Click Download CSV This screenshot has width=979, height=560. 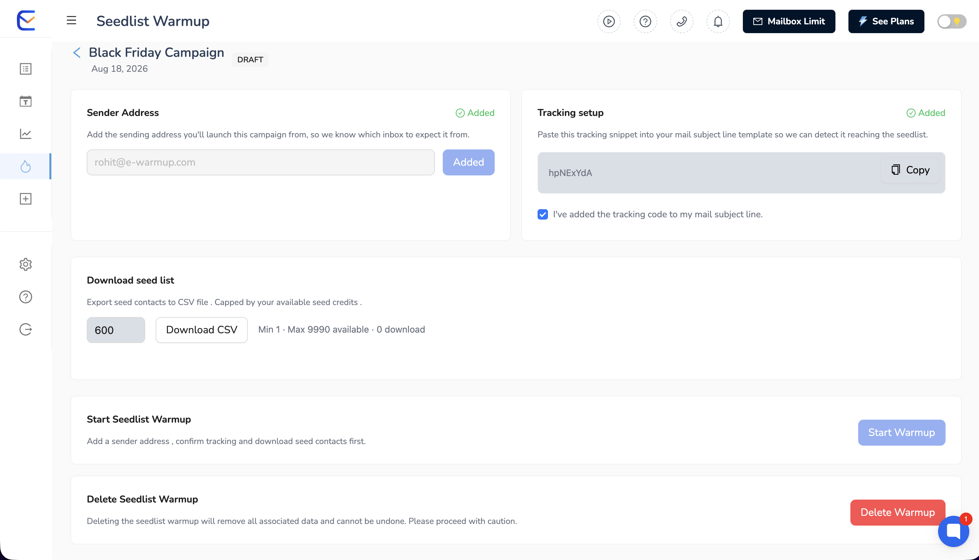(x=201, y=330)
